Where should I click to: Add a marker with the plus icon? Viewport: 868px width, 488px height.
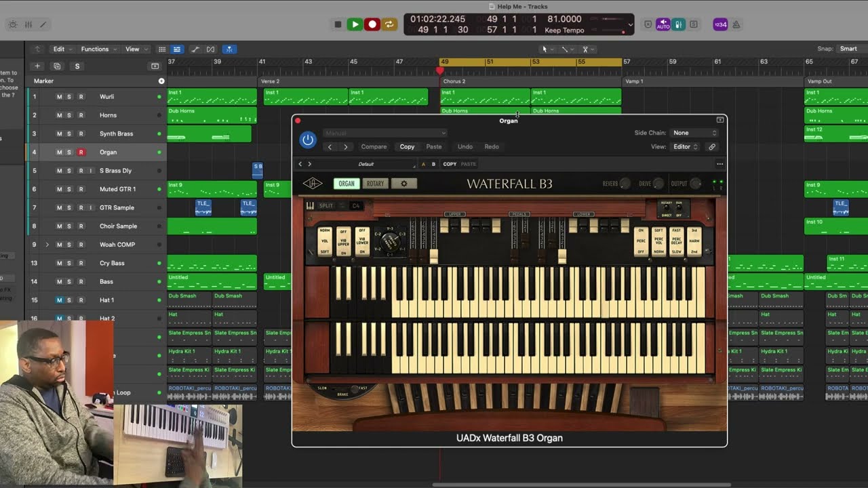[161, 81]
